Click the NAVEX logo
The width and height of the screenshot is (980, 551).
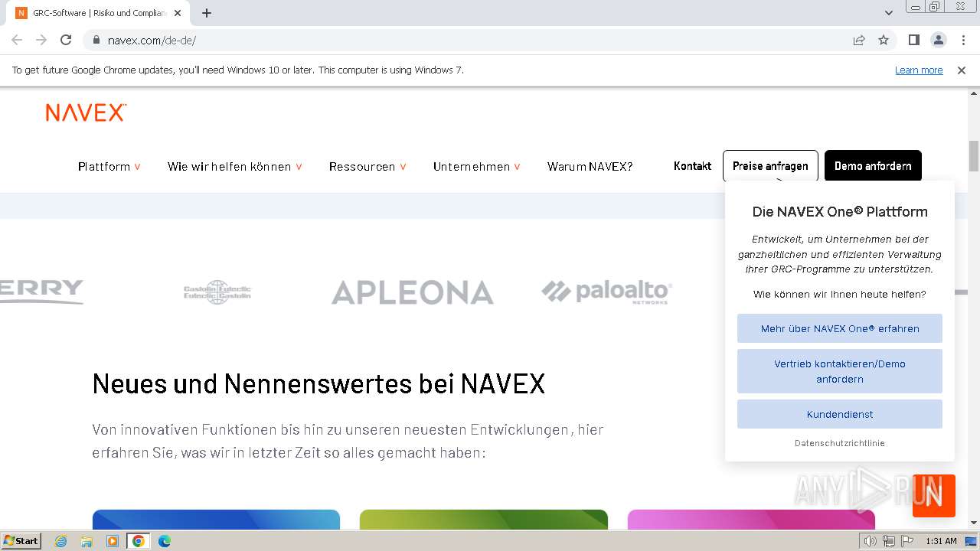pyautogui.click(x=86, y=113)
